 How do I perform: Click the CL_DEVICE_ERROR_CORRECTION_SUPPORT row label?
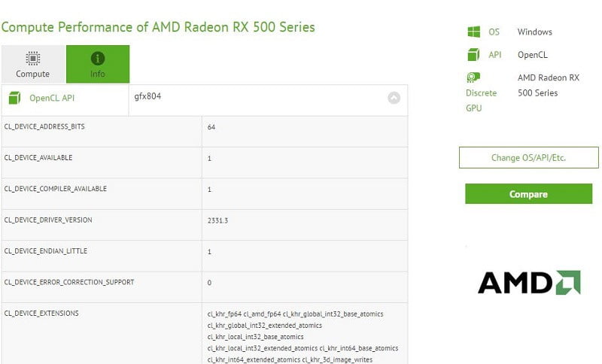point(69,282)
